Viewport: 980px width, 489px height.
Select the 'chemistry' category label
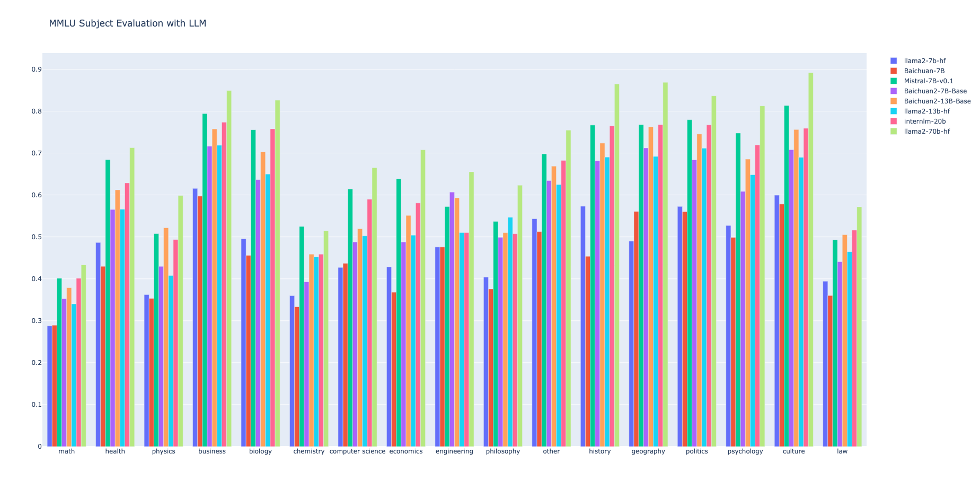[309, 451]
